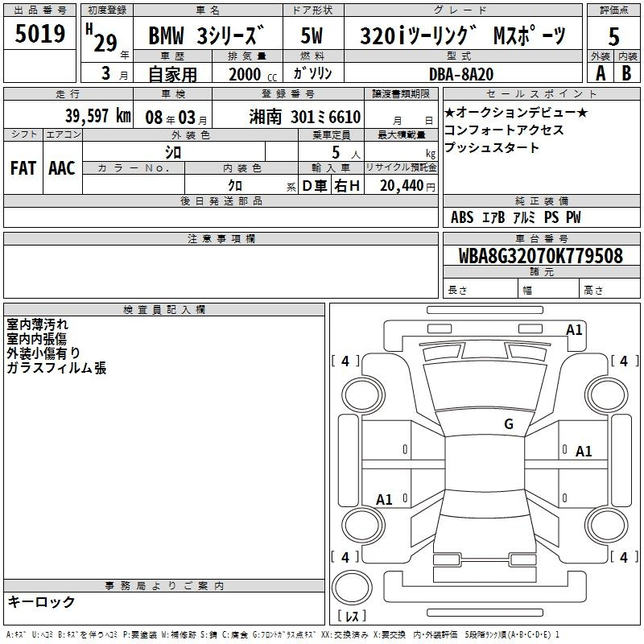Click the fuel type ガソリン

[312, 73]
